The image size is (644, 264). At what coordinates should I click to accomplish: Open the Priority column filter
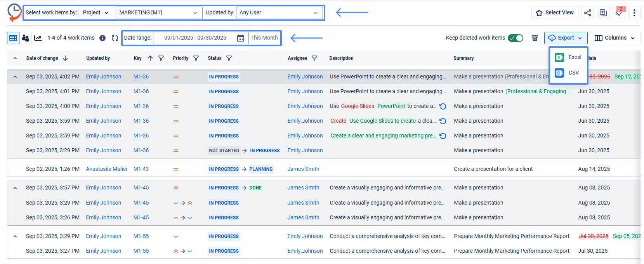pos(196,58)
